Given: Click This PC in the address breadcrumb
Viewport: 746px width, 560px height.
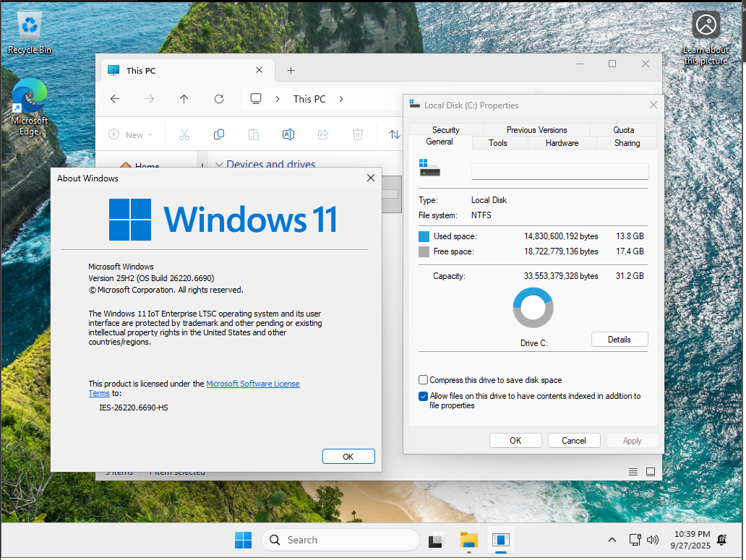Looking at the screenshot, I should tap(309, 99).
